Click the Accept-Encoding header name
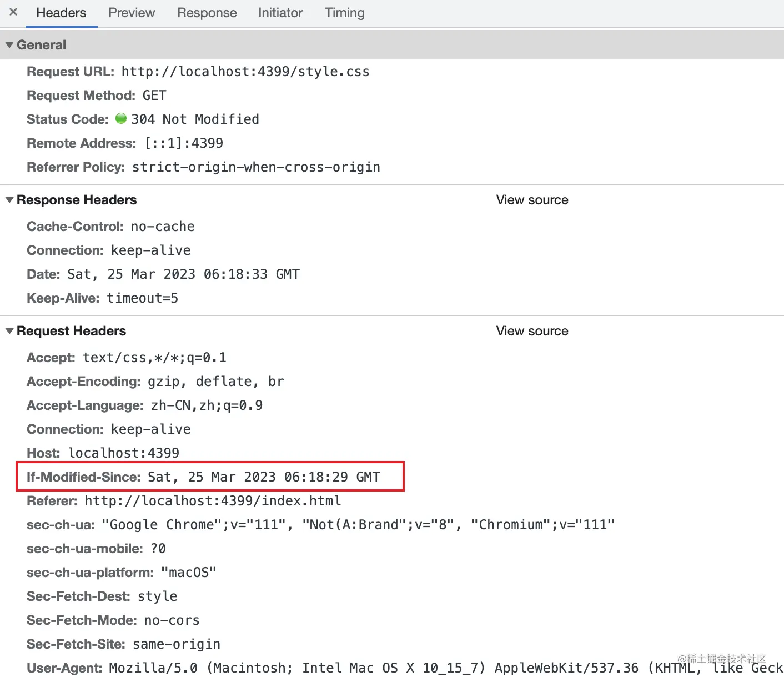Viewport: 784px width, 682px height. [x=84, y=382]
